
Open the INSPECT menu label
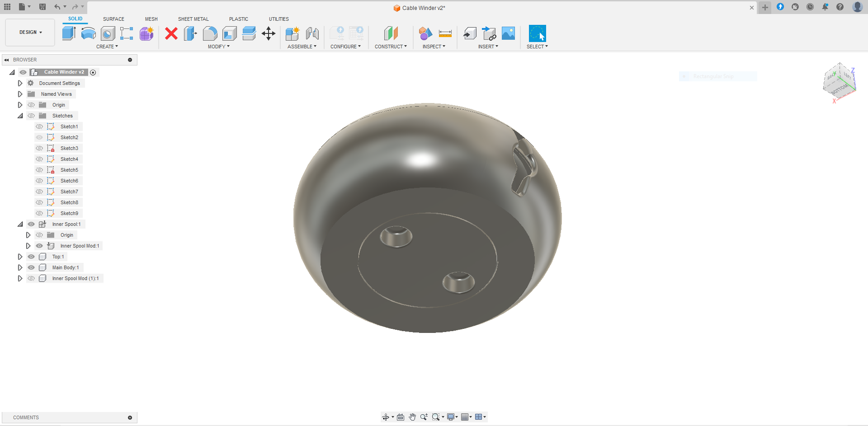coord(434,47)
